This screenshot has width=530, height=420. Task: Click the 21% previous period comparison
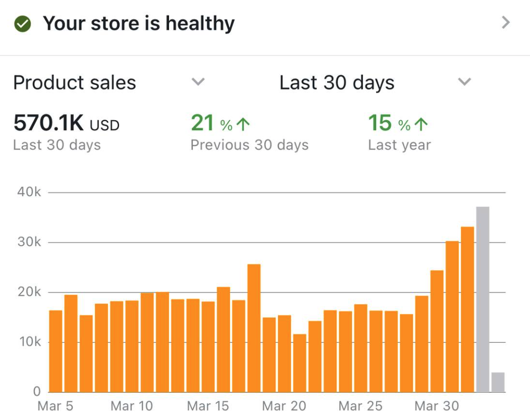coord(202,122)
